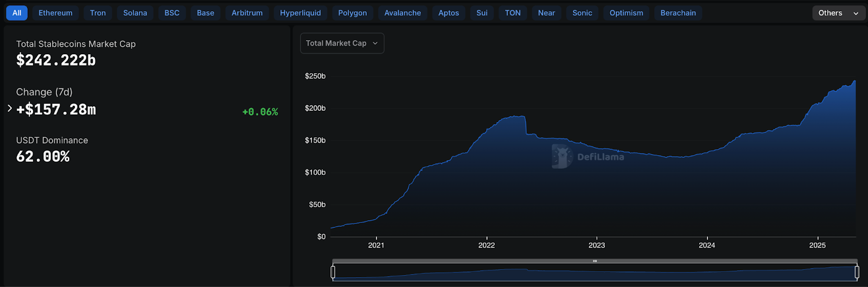Open the TON chain filter

point(513,13)
